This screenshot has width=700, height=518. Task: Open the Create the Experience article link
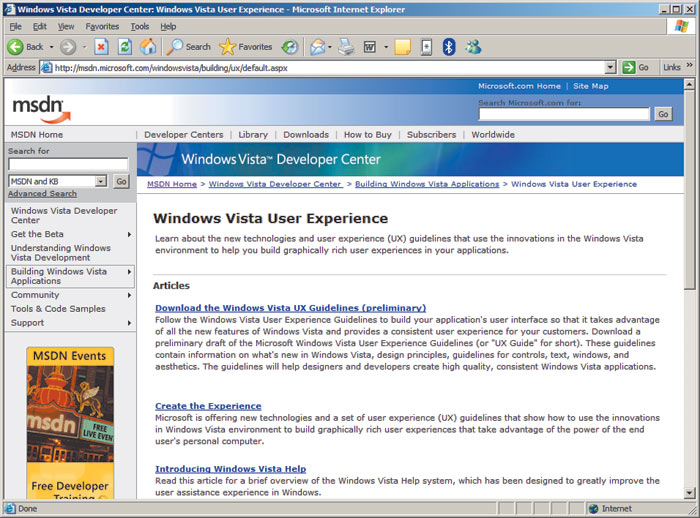click(x=208, y=406)
